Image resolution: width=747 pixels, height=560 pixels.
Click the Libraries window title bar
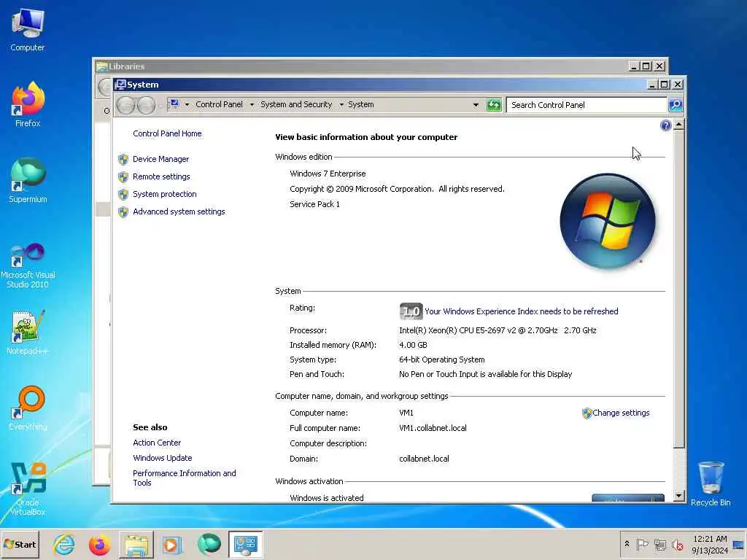point(362,66)
